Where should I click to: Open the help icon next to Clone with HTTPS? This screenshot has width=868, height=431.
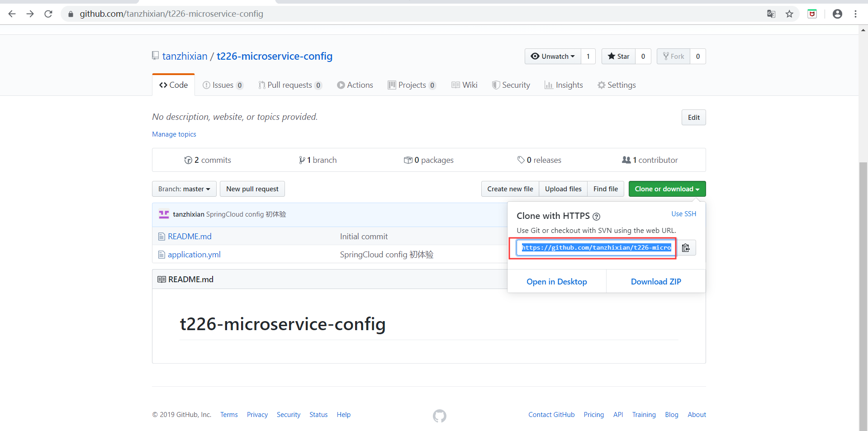pos(596,217)
